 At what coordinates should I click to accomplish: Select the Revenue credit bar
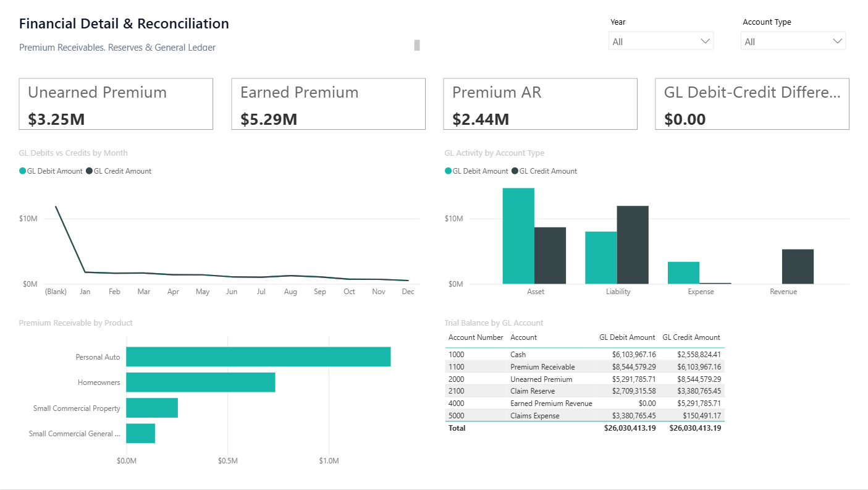[x=798, y=266]
